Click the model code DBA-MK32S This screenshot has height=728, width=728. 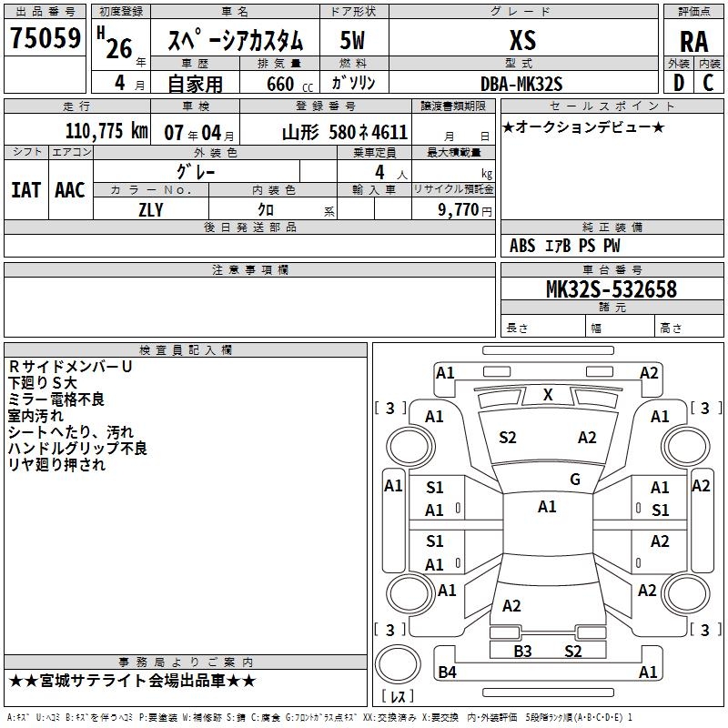pos(521,84)
